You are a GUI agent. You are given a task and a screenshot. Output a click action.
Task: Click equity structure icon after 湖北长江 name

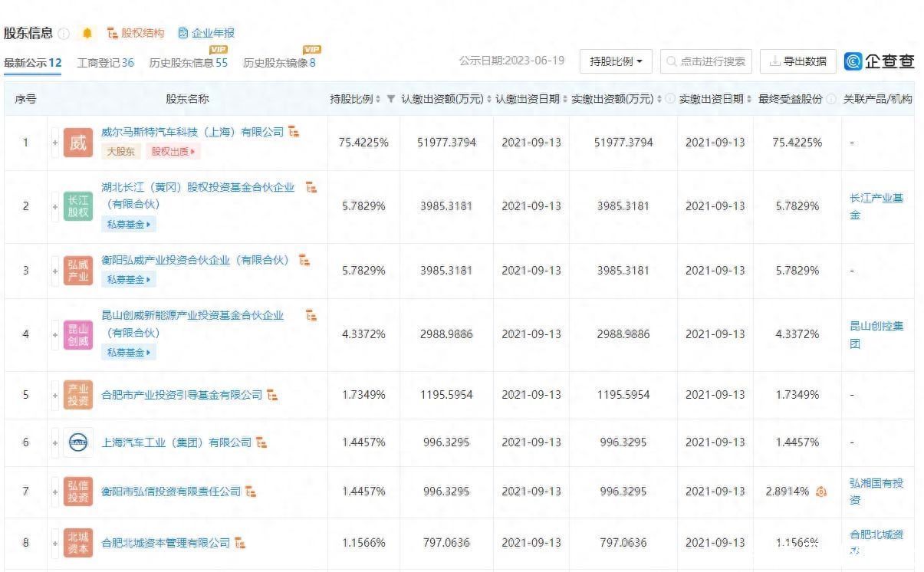[x=311, y=187]
